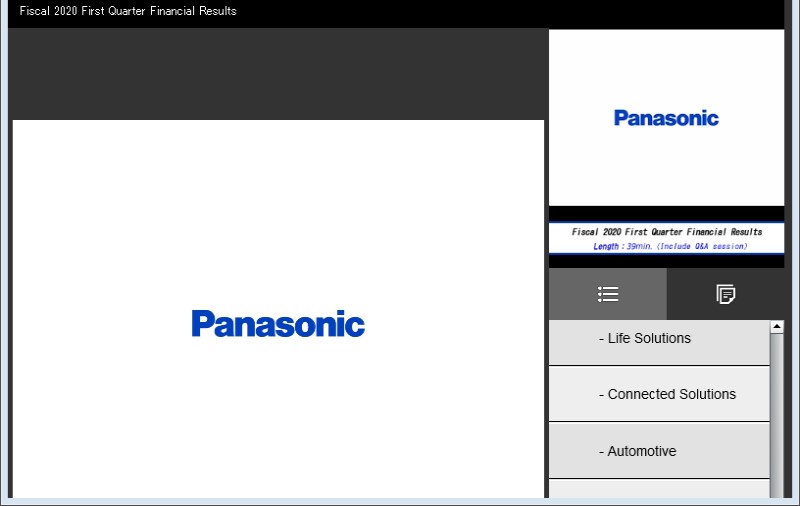Click the main Panasonic presentation slide
Viewport: 800px width, 506px height.
pos(278,309)
